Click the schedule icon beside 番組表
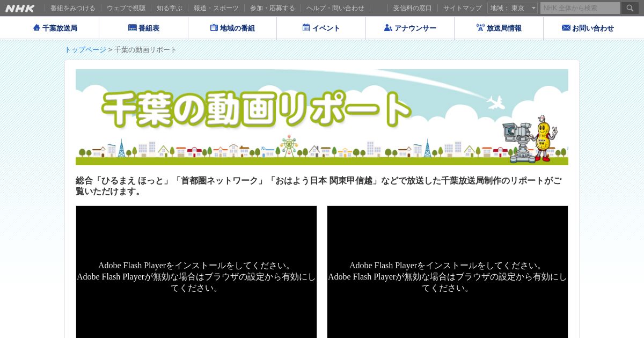 (x=132, y=28)
